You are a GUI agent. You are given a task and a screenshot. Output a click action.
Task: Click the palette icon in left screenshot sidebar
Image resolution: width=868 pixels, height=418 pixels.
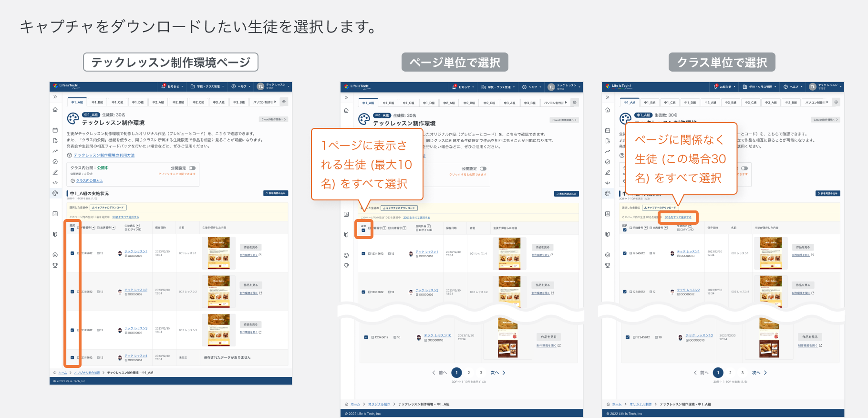pos(55,193)
